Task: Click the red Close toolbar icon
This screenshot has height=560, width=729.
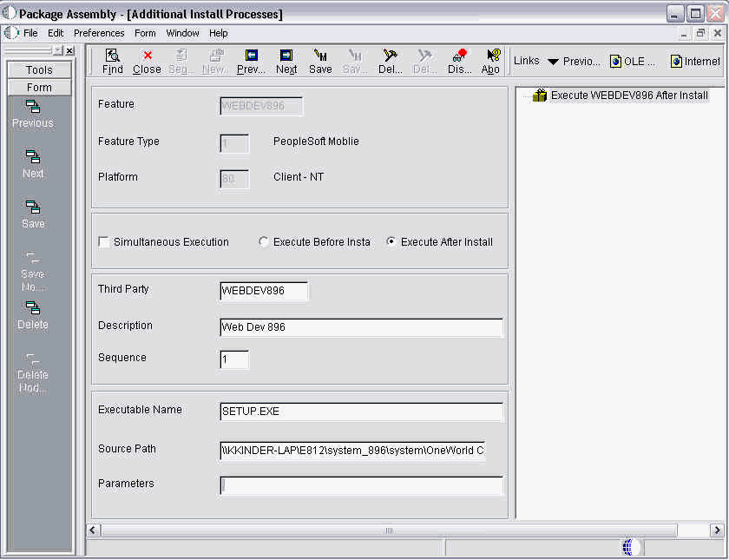Action: 147,61
